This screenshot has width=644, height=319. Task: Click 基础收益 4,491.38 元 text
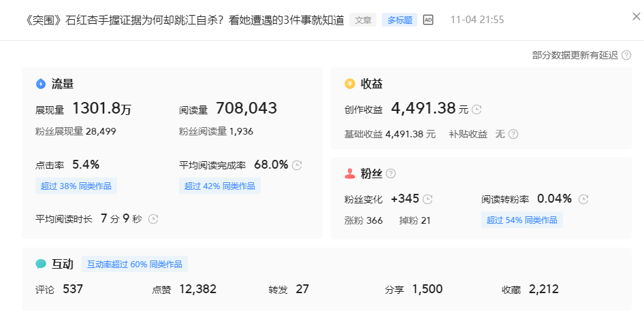pyautogui.click(x=390, y=134)
